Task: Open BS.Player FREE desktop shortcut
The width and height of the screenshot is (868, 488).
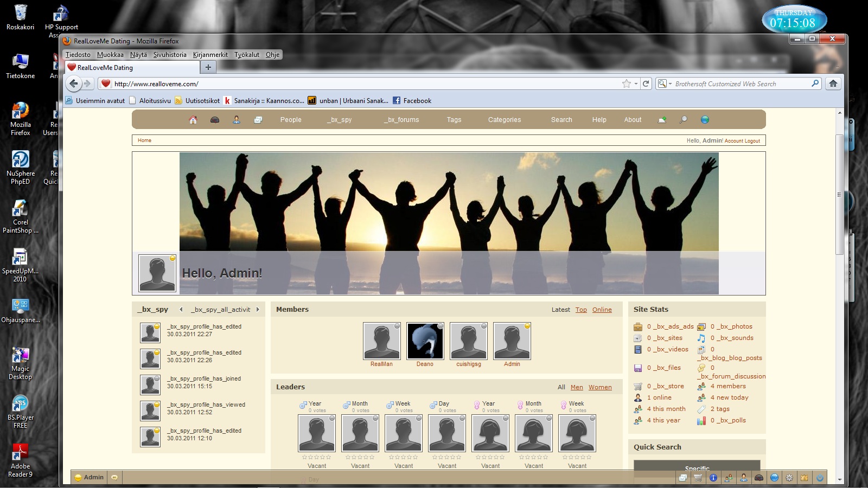Action: point(21,412)
